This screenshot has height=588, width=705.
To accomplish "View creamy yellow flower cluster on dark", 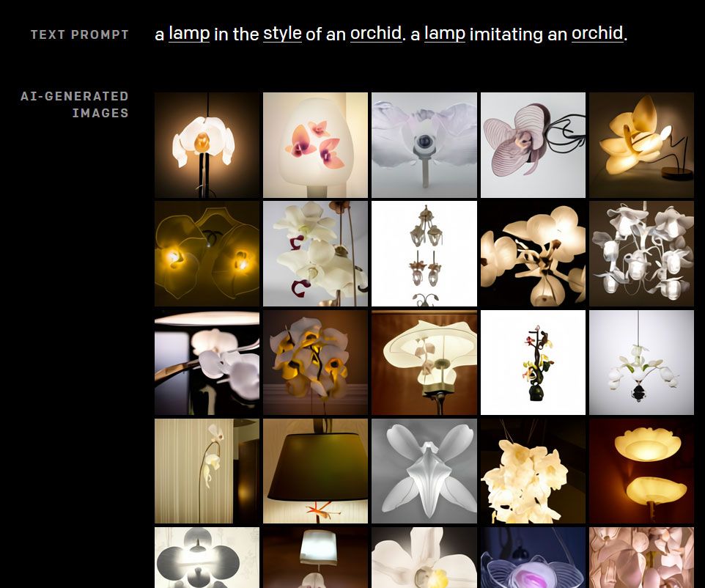I will coord(533,471).
